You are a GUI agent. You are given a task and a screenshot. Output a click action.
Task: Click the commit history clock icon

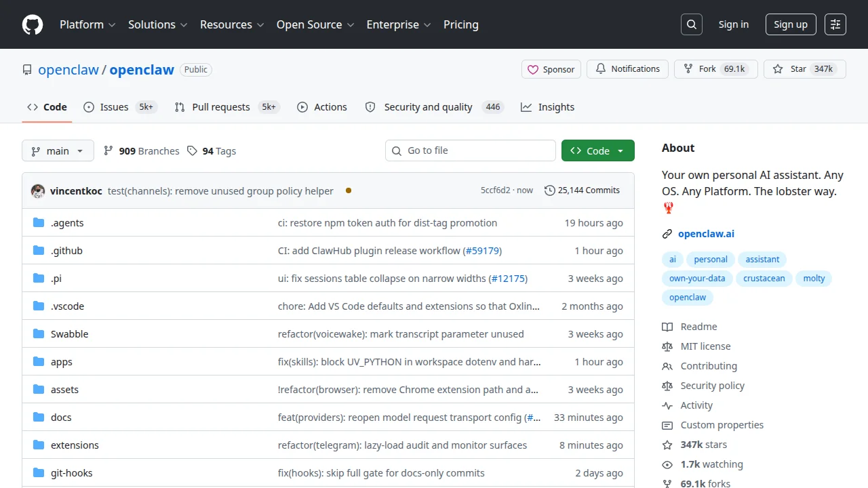point(549,190)
